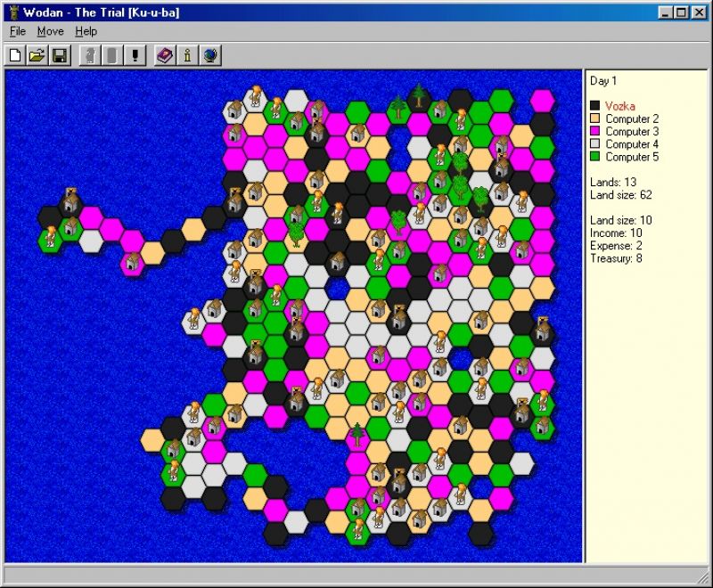Click the white Computer 4 color swatch
The image size is (713, 588).
pyautogui.click(x=594, y=144)
